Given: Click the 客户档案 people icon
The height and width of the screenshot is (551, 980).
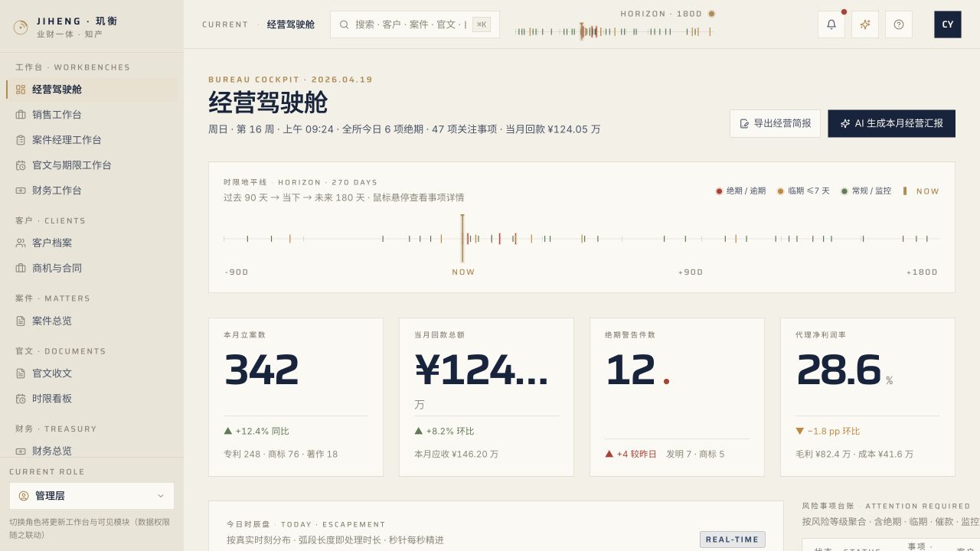Looking at the screenshot, I should [x=21, y=243].
